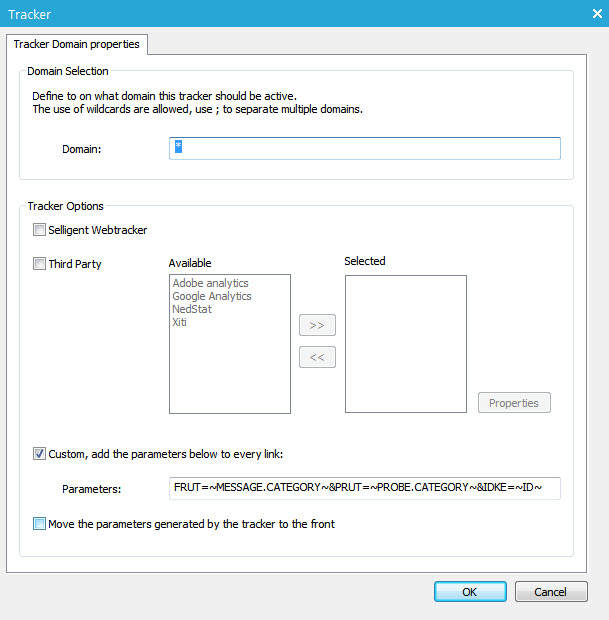Enable the Selligent Webtracker checkbox
The image size is (609, 620).
40,230
